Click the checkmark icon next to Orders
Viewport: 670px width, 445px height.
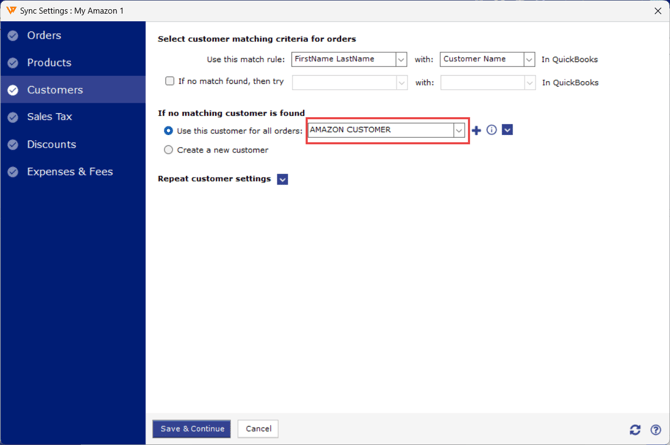coord(13,36)
